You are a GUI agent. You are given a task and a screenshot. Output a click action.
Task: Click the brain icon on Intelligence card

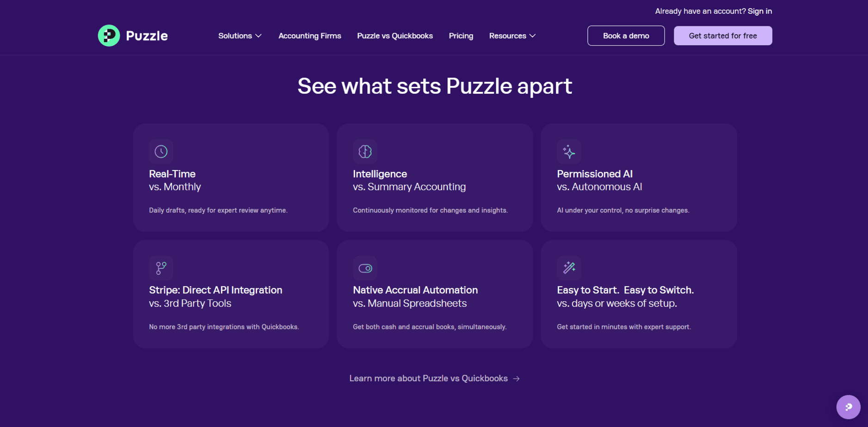(x=365, y=152)
